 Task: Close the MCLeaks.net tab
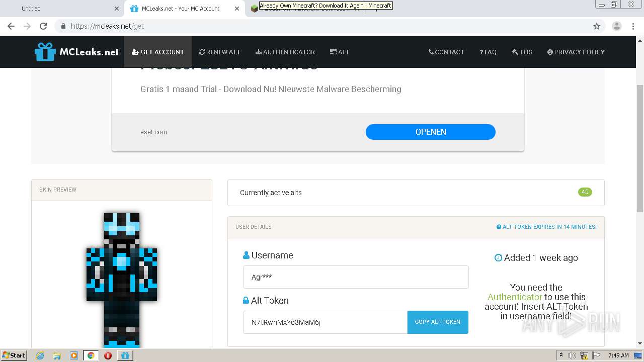[x=236, y=9]
